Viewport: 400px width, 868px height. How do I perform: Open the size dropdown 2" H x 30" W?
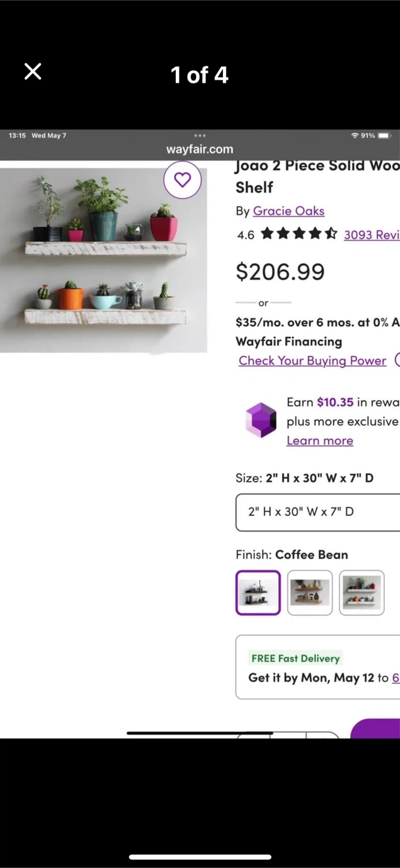tap(317, 512)
